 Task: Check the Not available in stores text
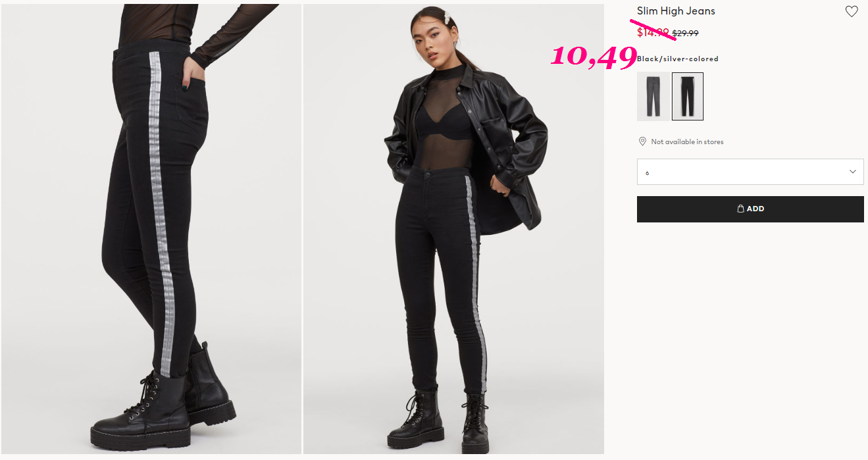[x=687, y=141]
